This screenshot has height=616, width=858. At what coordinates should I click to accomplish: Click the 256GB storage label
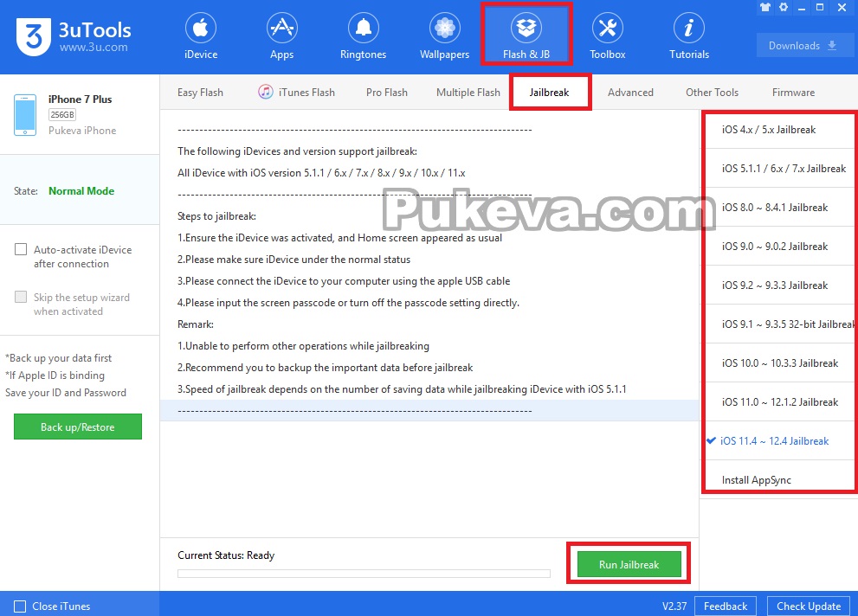tap(61, 115)
